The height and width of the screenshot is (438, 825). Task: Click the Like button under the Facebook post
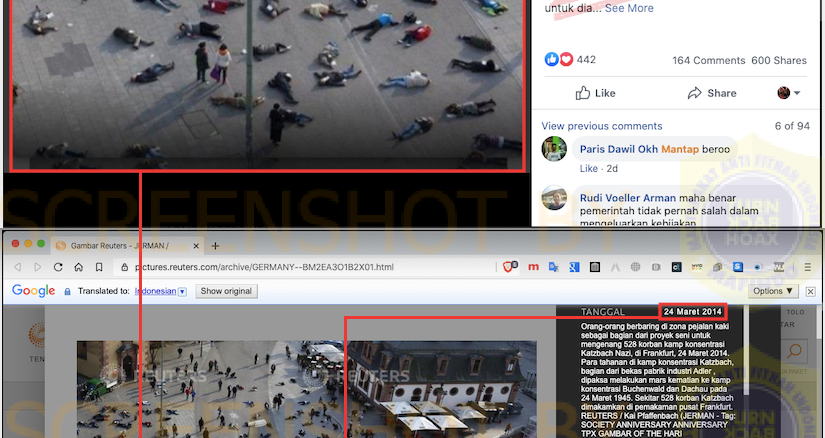tap(595, 93)
